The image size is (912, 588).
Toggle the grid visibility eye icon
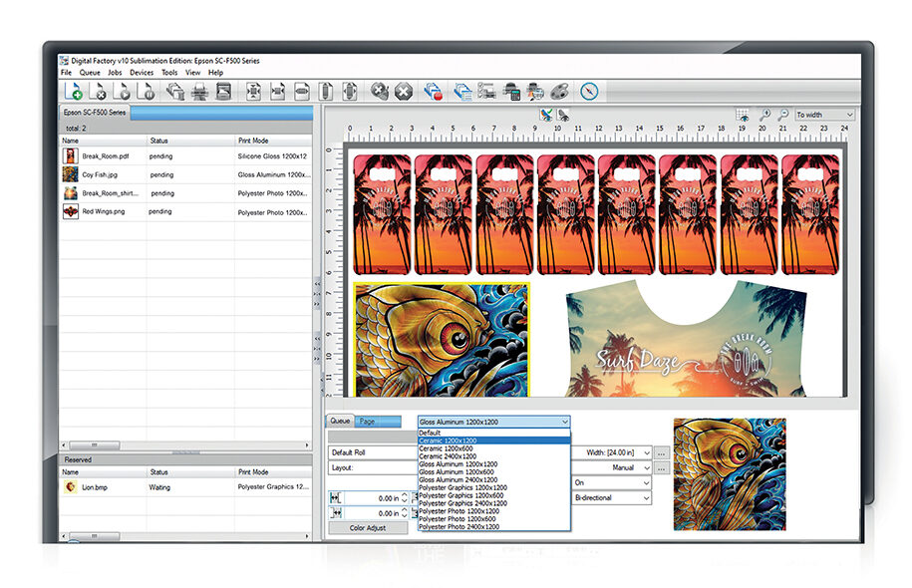coord(743,115)
